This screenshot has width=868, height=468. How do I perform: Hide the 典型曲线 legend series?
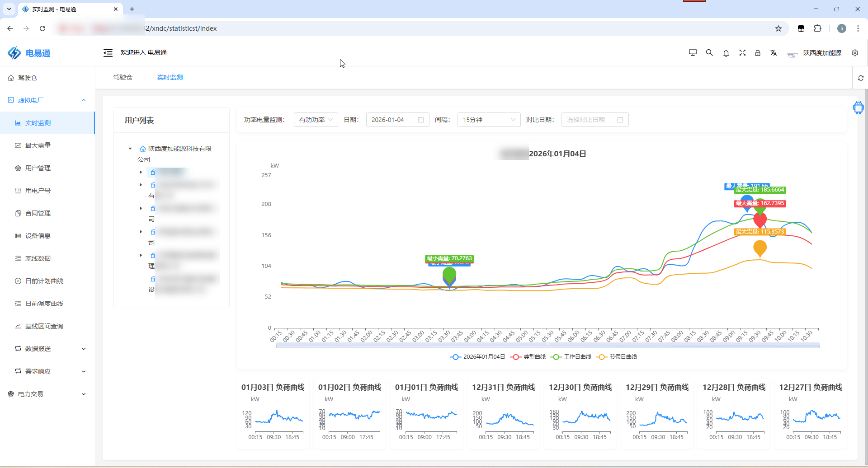(x=528, y=357)
